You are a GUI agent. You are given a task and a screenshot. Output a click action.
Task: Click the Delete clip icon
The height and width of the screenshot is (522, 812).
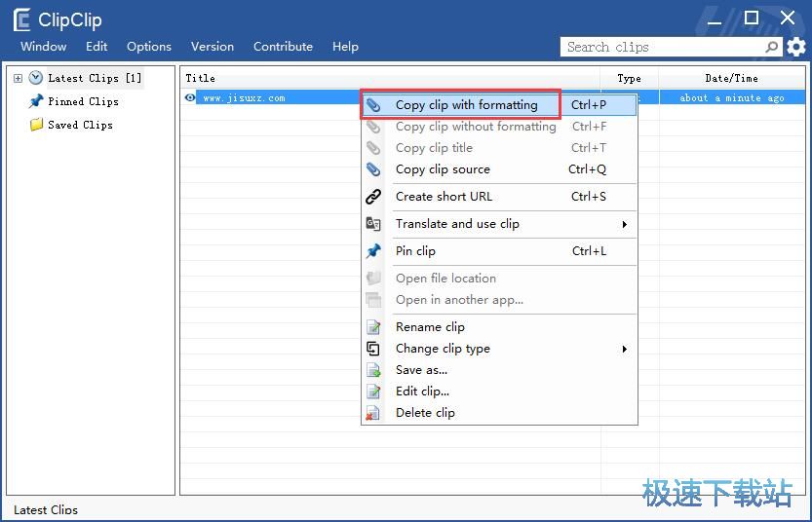click(372, 413)
